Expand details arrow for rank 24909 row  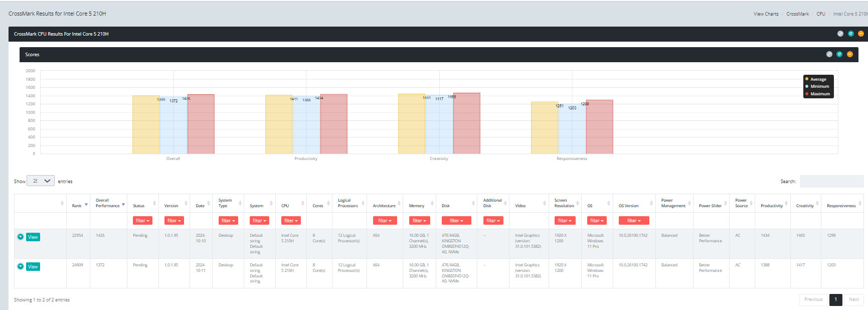coord(21,266)
